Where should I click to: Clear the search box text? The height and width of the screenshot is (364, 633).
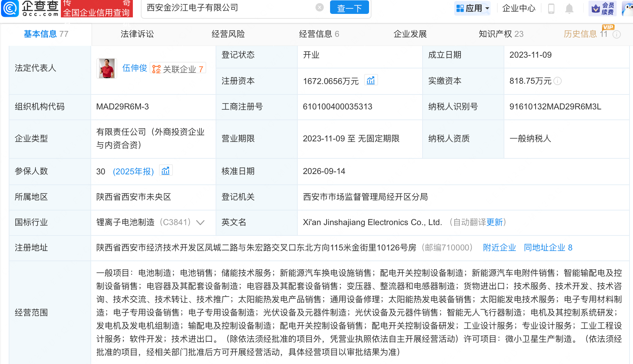pos(319,8)
